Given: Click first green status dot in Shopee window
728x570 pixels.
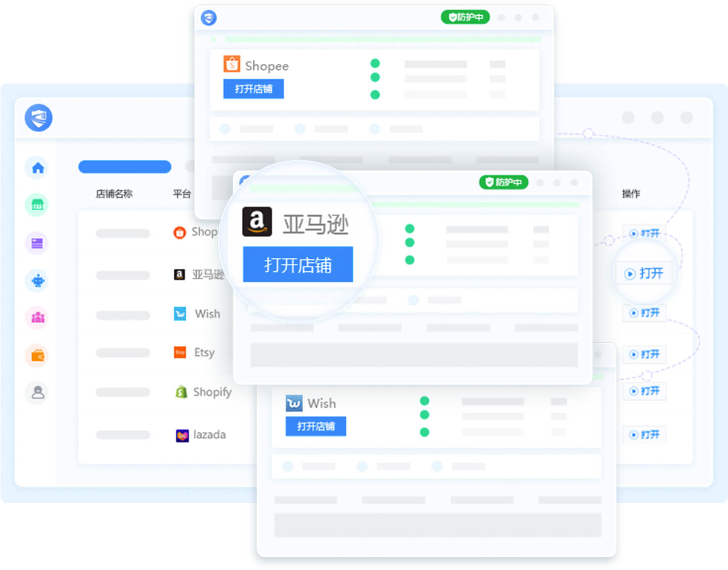Looking at the screenshot, I should tap(375, 63).
